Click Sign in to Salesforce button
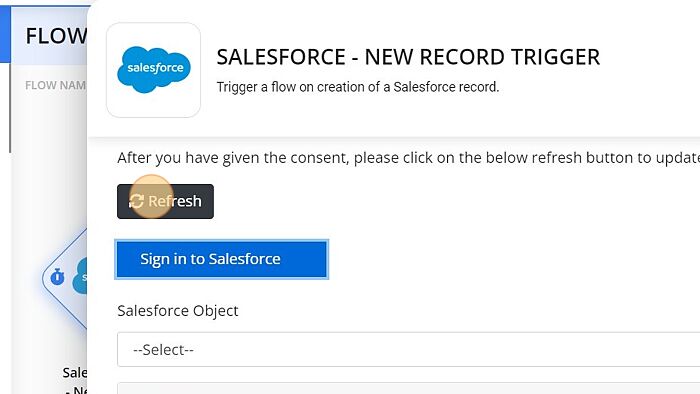700x394 pixels. click(x=221, y=259)
